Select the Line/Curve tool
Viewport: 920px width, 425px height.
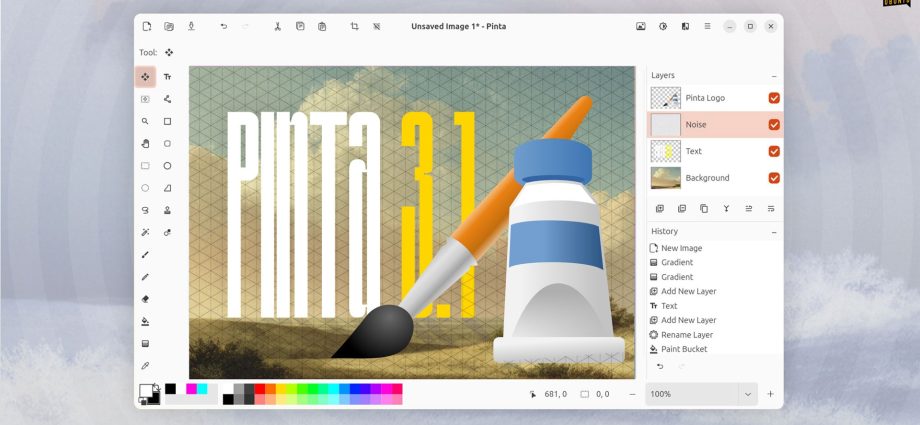(x=167, y=99)
